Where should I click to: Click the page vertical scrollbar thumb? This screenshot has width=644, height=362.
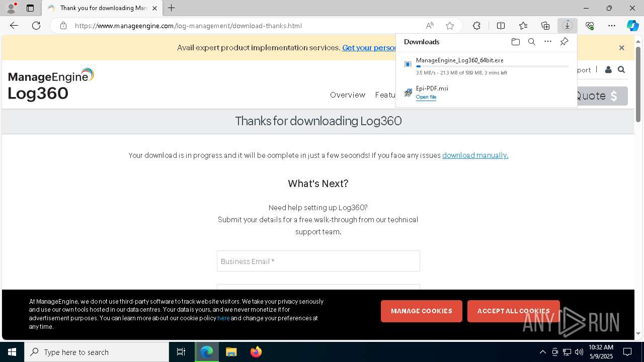click(x=638, y=84)
